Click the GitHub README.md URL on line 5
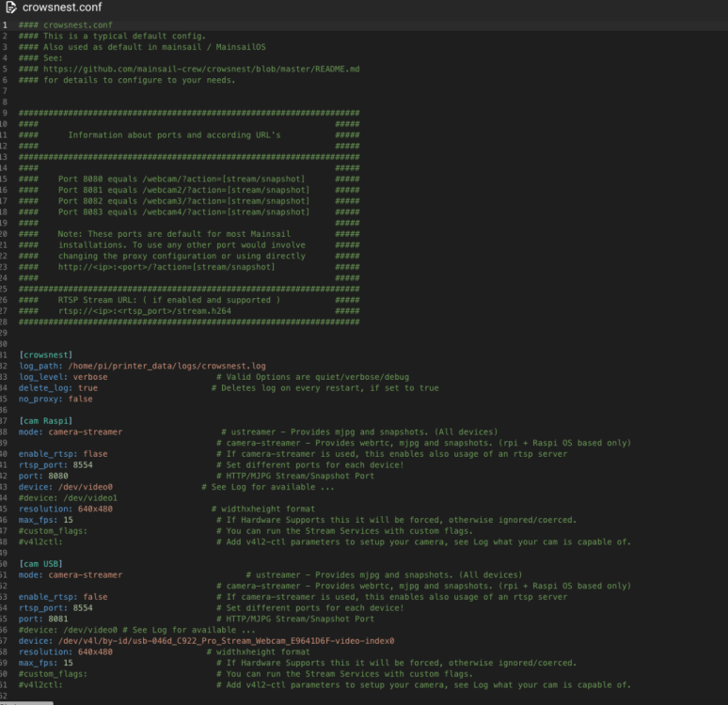 (201, 70)
